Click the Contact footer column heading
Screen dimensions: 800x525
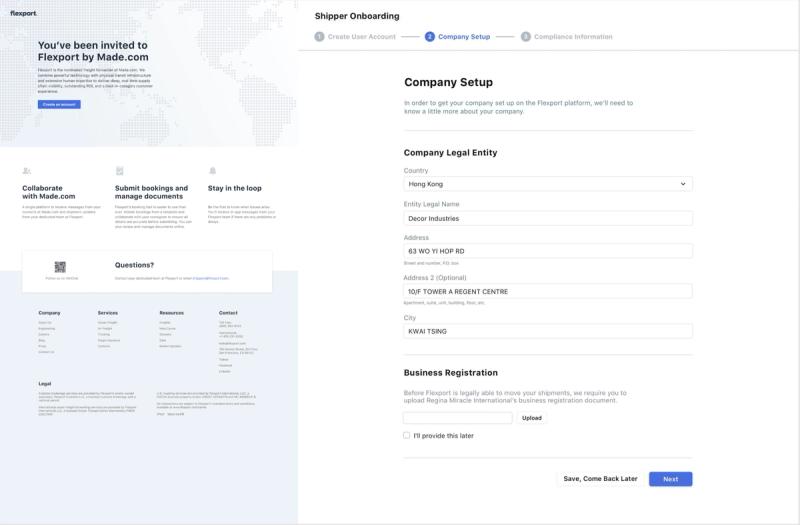point(228,313)
